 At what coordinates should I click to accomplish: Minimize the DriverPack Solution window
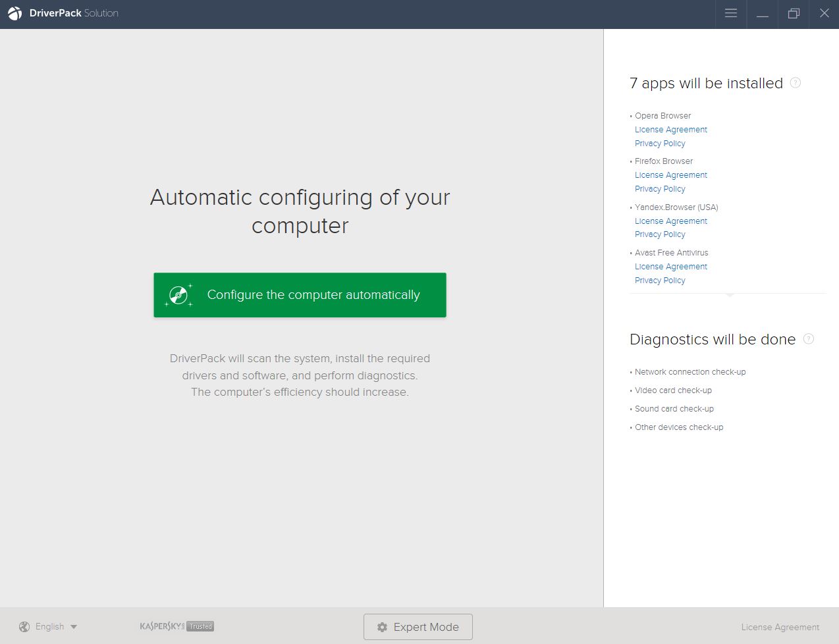(x=762, y=13)
